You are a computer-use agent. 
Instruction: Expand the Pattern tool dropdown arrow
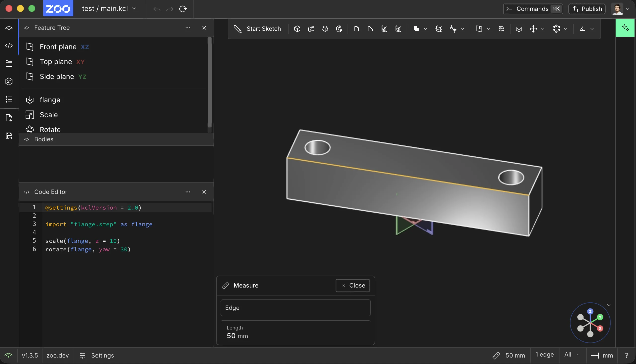coord(566,29)
